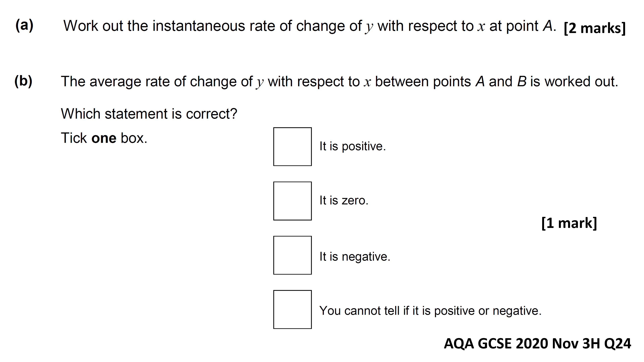The image size is (644, 362).
Task: Tick the 'It is positive.' box
Action: (292, 147)
